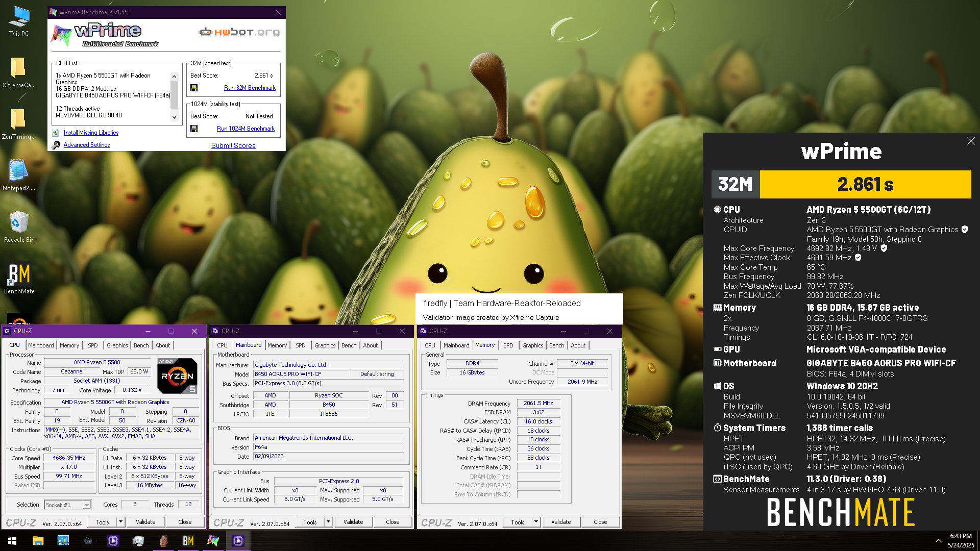
Task: Click Validate button in right CPU-Z window
Action: tap(561, 522)
